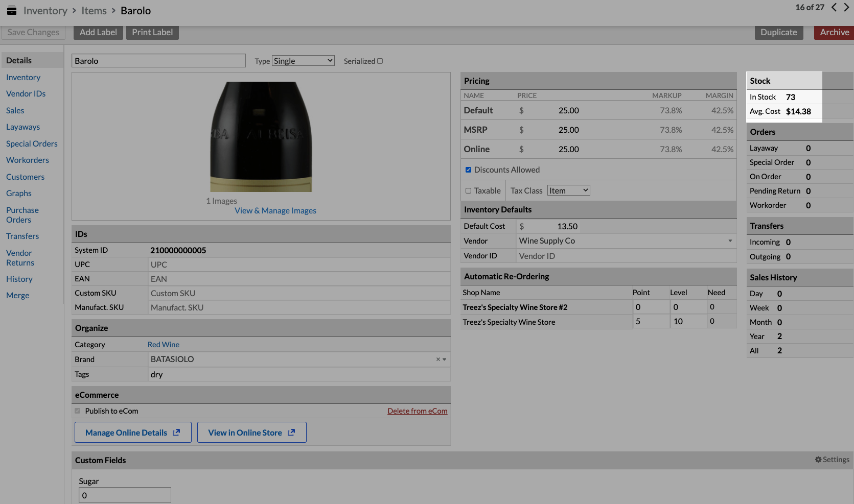Open the Red Wine category link
Screen dimensions: 854x504
164,345
